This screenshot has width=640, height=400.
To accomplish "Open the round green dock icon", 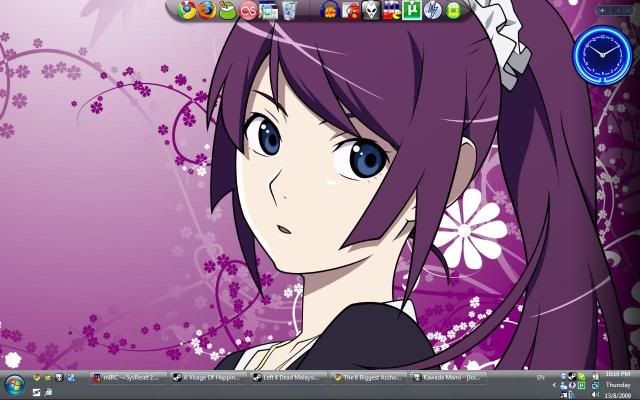I will tap(453, 11).
